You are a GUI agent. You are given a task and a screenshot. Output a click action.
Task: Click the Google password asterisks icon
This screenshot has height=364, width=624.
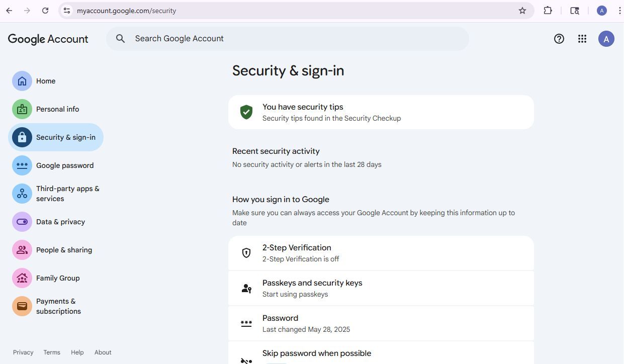[22, 165]
